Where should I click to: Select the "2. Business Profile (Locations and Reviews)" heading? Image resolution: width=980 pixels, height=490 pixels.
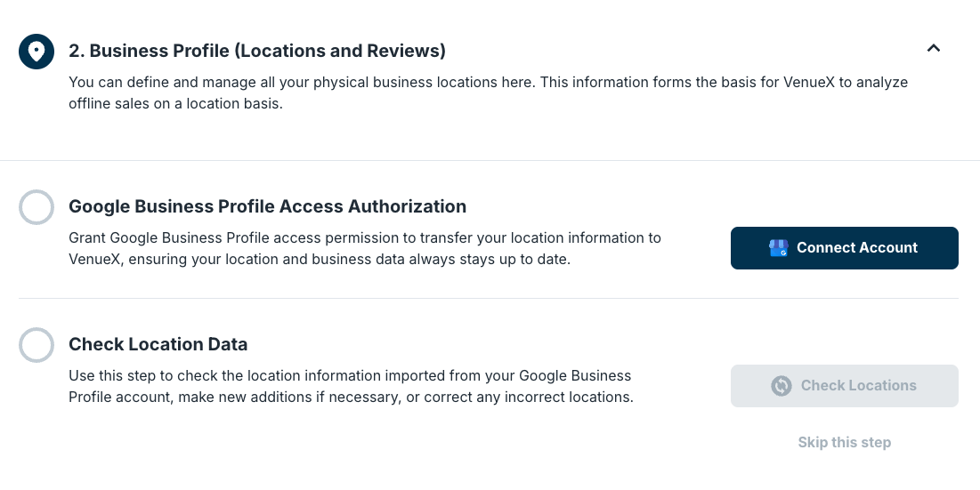pyautogui.click(x=257, y=51)
